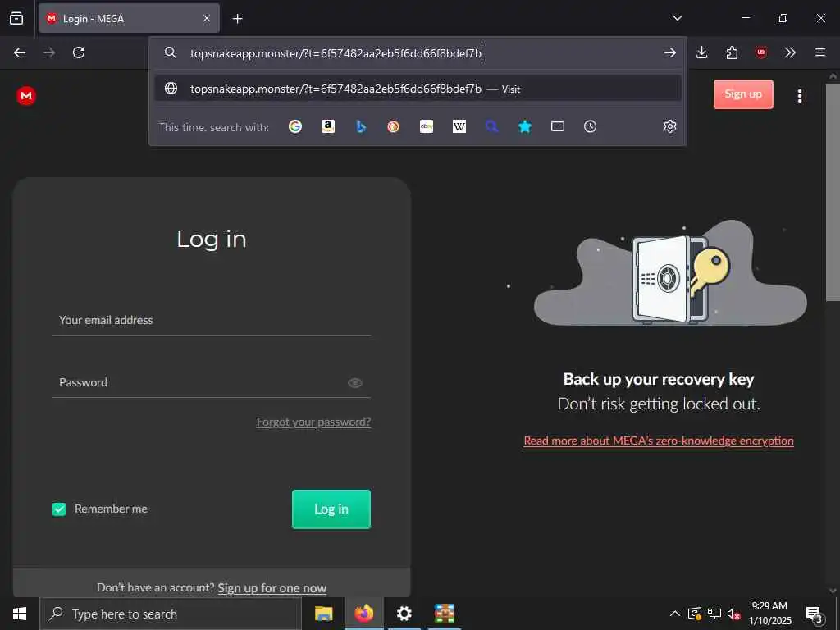Open the Windows Start menu
Image resolution: width=840 pixels, height=630 pixels.
pos(20,614)
